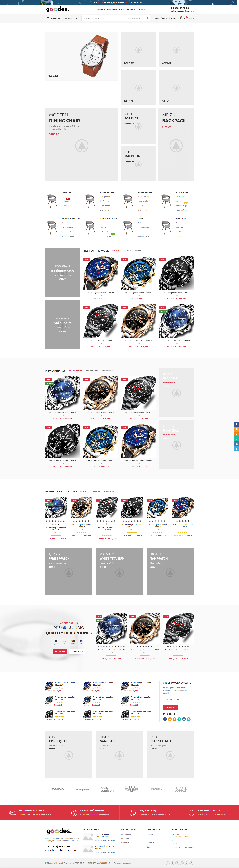This screenshot has width=239, height=868.
Task: Open the АКЦИИ menu item
Action: click(141, 9)
